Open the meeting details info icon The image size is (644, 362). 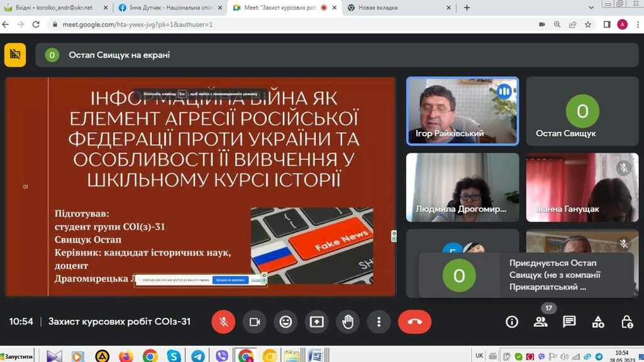point(512,322)
